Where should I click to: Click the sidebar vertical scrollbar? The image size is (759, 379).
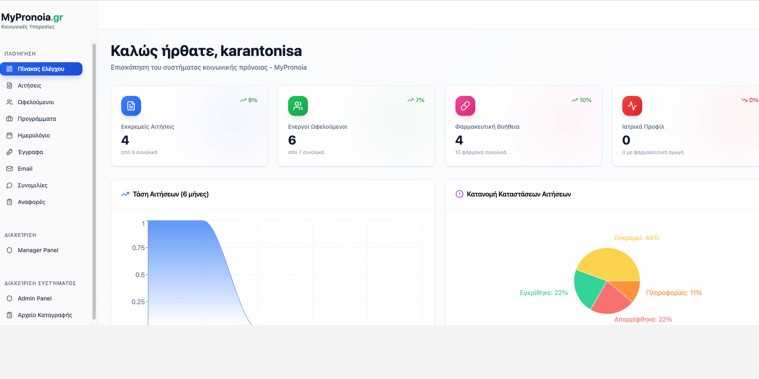(94, 182)
